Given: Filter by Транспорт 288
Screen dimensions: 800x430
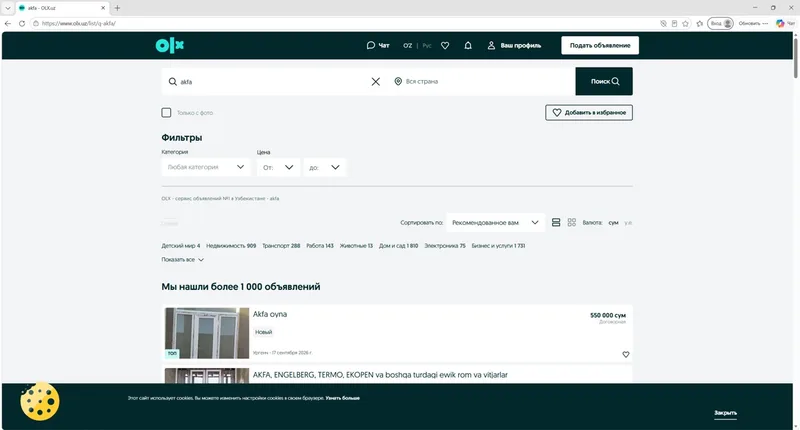Looking at the screenshot, I should (281, 246).
